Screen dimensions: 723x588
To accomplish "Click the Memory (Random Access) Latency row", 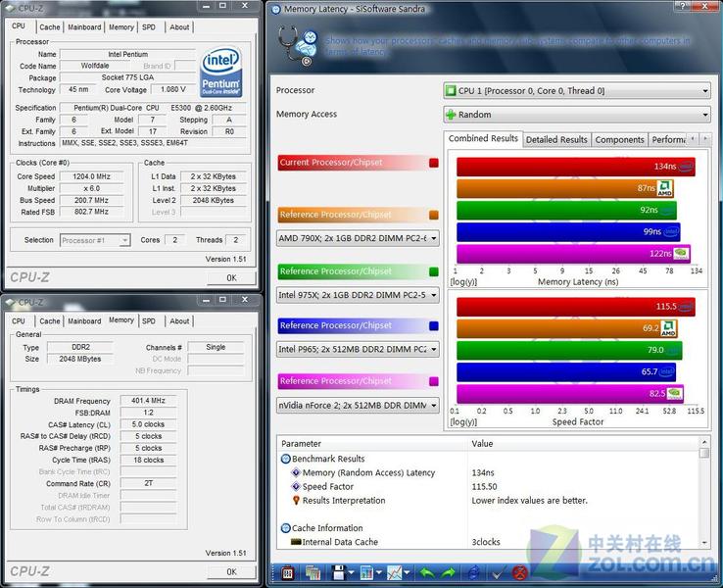I will point(489,472).
